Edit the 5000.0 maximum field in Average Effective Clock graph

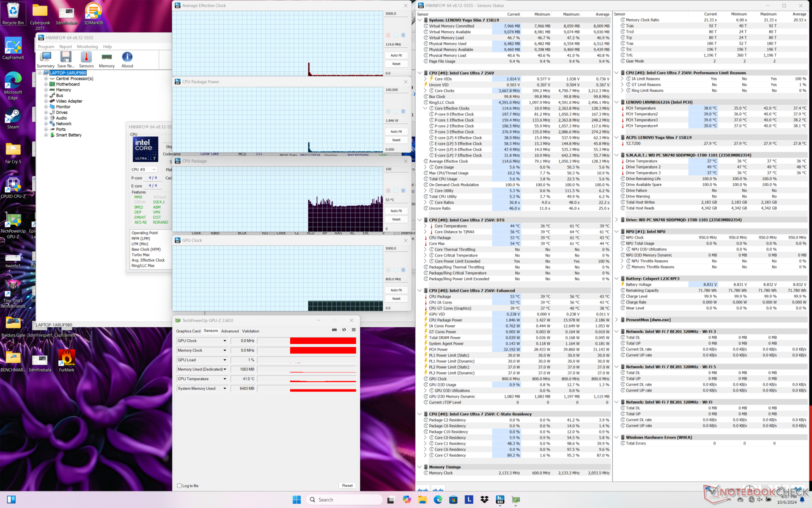[396, 14]
